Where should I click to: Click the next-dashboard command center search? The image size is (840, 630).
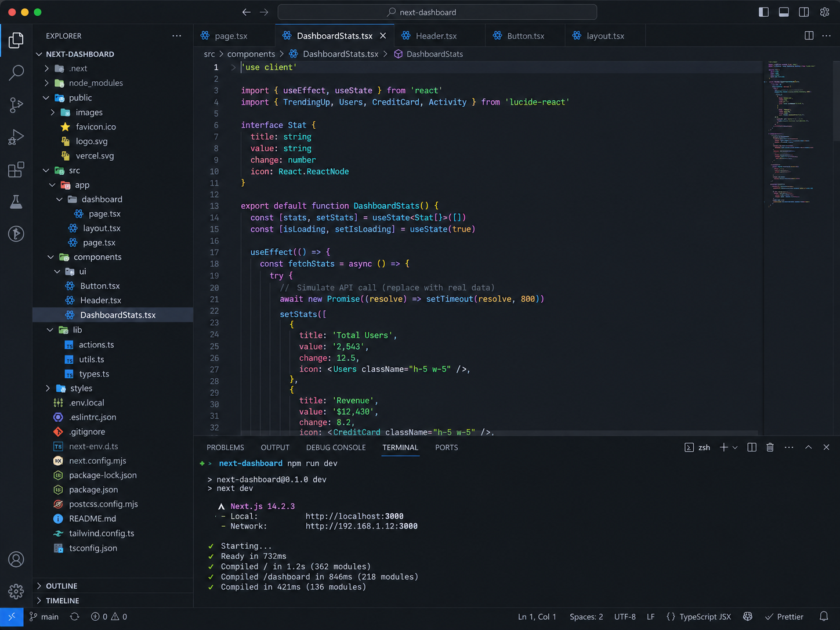pyautogui.click(x=437, y=12)
